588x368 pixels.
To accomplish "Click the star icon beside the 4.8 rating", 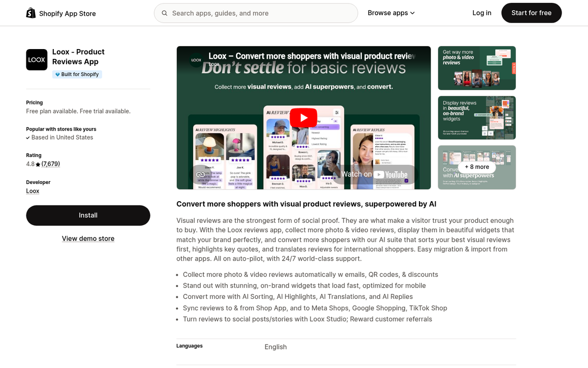I will 37,164.
